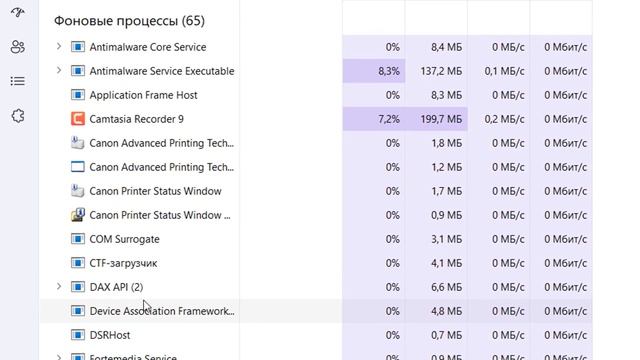Expand the DAX API (2) group
640x360 pixels.
59,287
